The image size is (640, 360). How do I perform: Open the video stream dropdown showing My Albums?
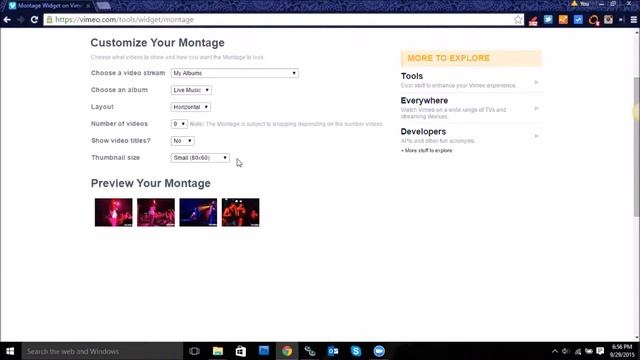tap(235, 73)
